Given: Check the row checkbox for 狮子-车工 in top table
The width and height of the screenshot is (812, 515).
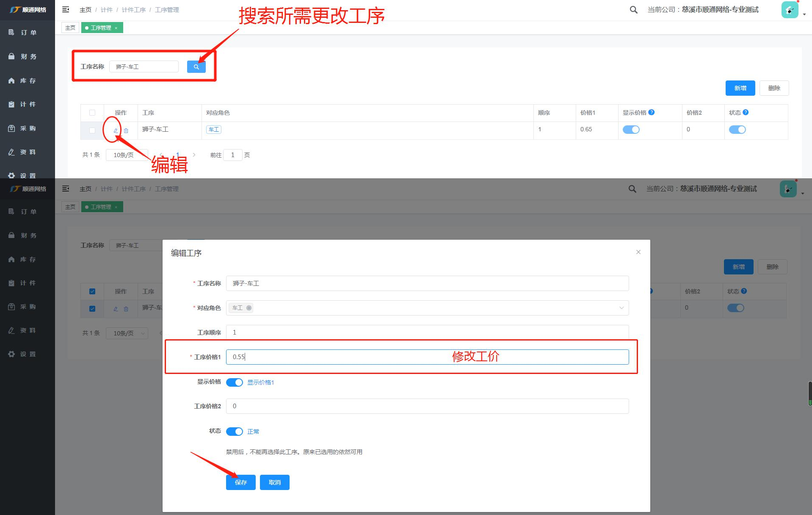Looking at the screenshot, I should coord(92,130).
